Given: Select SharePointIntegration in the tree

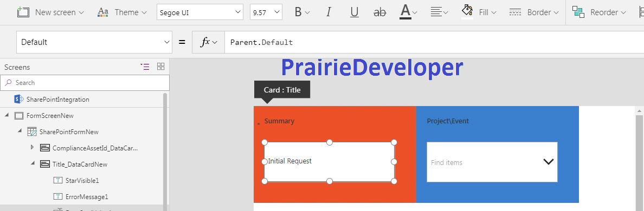Looking at the screenshot, I should tap(57, 99).
